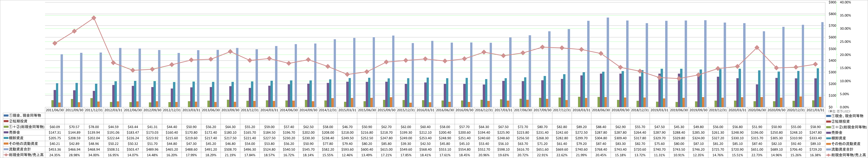Click the 2015/12/31 date column header

coord(406,110)
